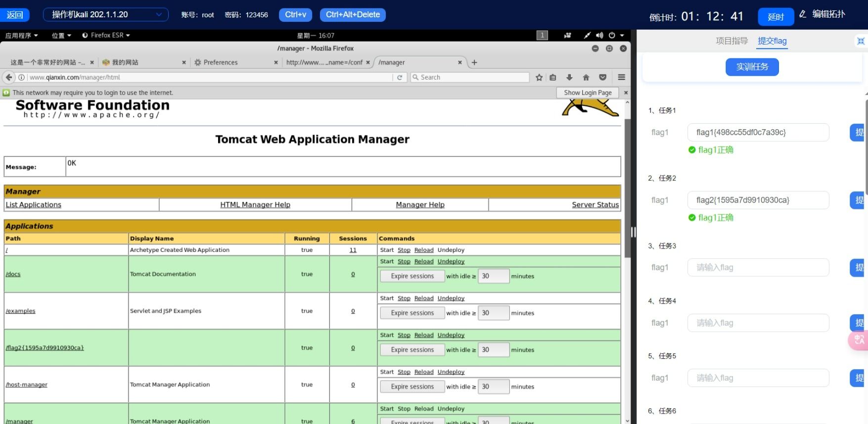
Task: Click the 延时 extend time button
Action: (x=776, y=17)
